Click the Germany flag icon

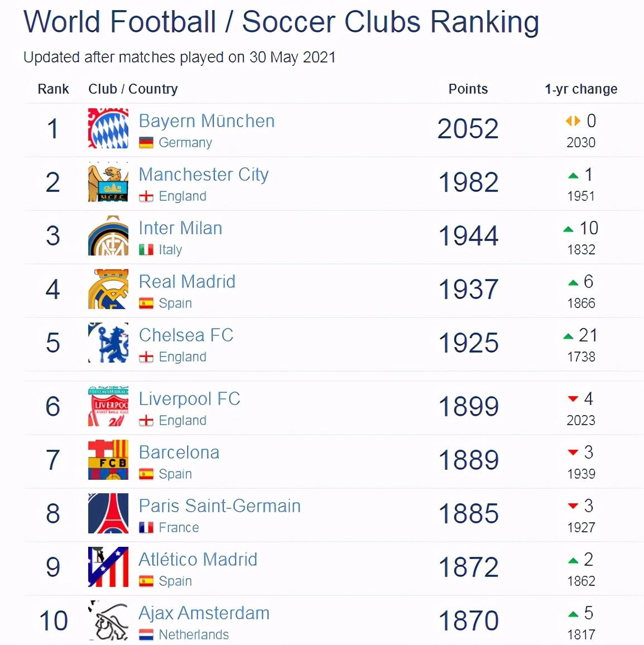click(146, 143)
